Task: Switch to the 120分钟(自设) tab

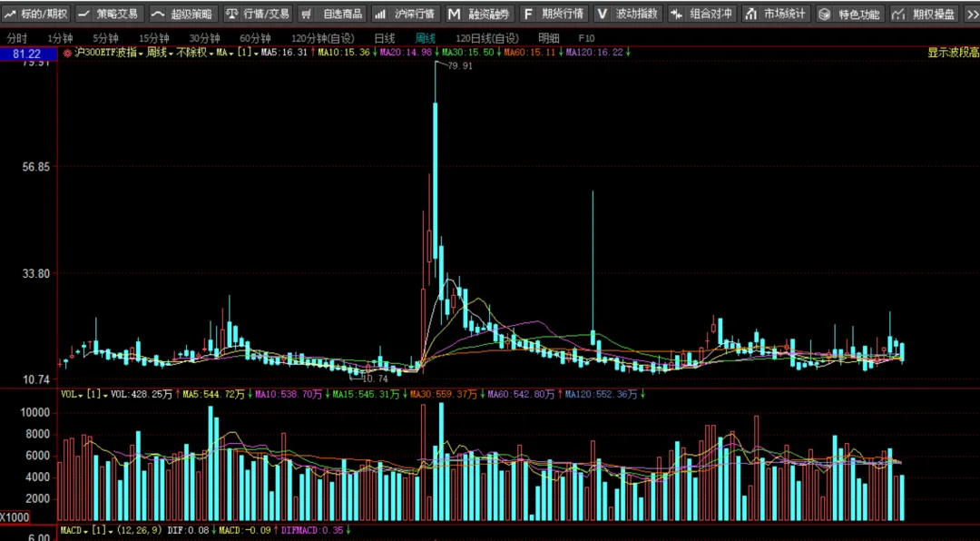Action: coord(322,39)
